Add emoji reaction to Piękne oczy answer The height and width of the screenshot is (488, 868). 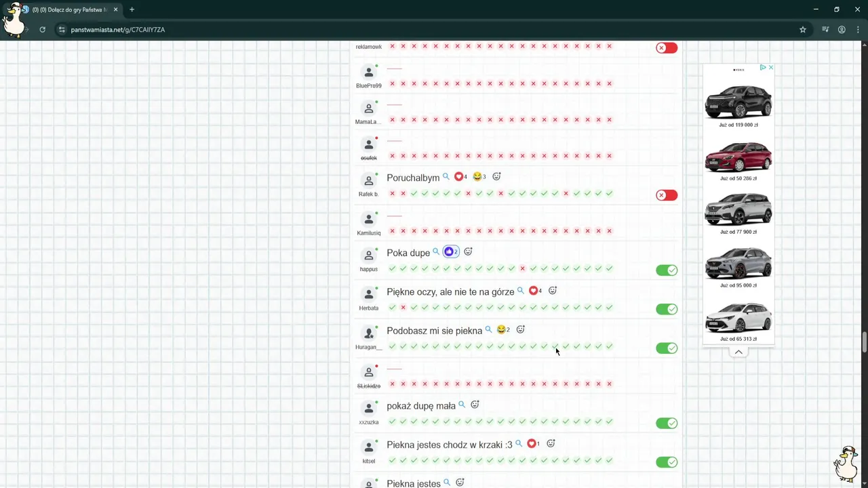(553, 291)
